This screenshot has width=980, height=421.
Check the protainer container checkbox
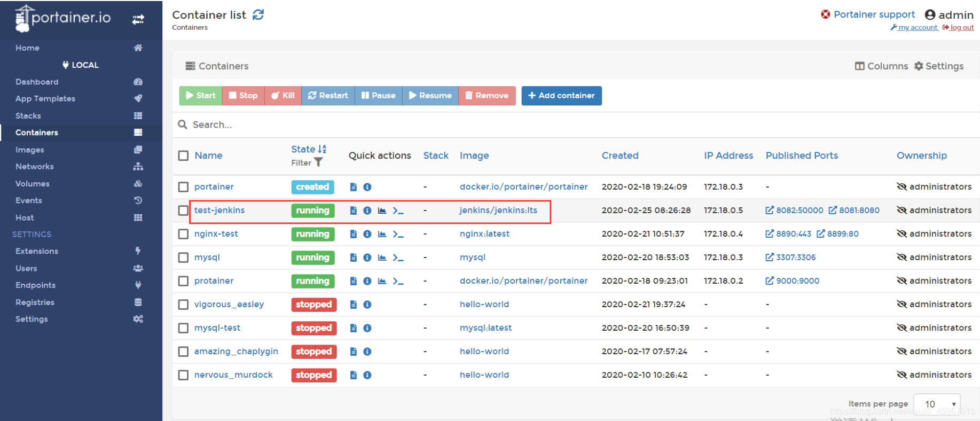(x=183, y=281)
